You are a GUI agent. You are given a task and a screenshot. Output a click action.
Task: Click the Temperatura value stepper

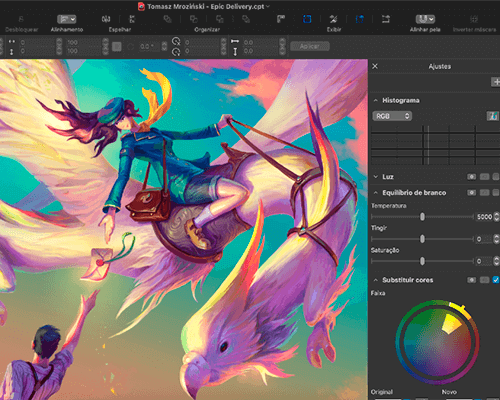(496, 217)
